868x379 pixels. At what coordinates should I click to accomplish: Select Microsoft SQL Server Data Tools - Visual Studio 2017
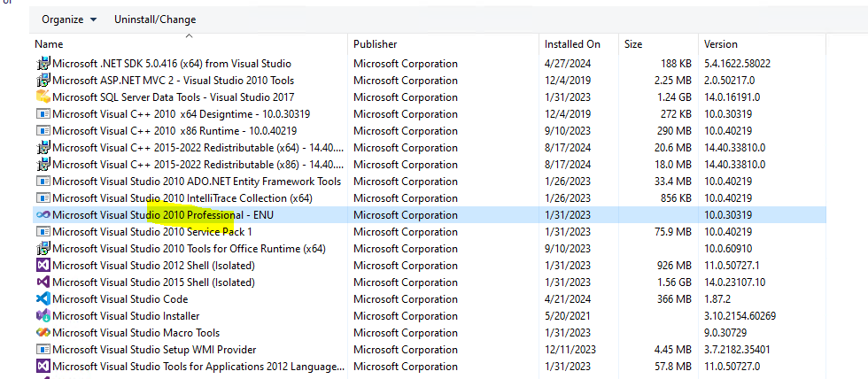(x=174, y=97)
